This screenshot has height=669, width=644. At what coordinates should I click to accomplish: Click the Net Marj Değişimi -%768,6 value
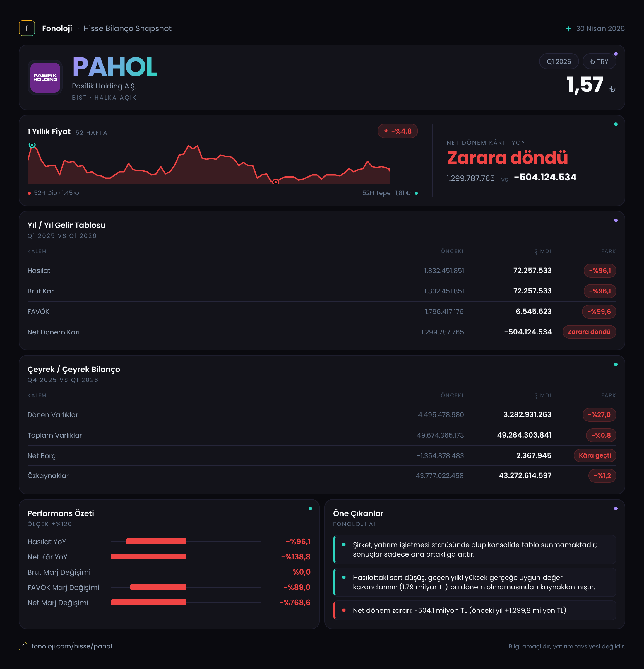(295, 603)
